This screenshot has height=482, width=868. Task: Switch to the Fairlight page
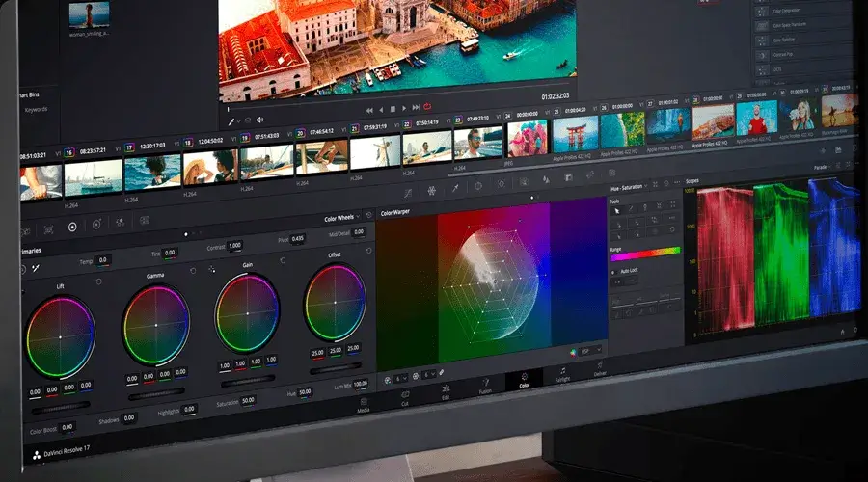coord(562,374)
